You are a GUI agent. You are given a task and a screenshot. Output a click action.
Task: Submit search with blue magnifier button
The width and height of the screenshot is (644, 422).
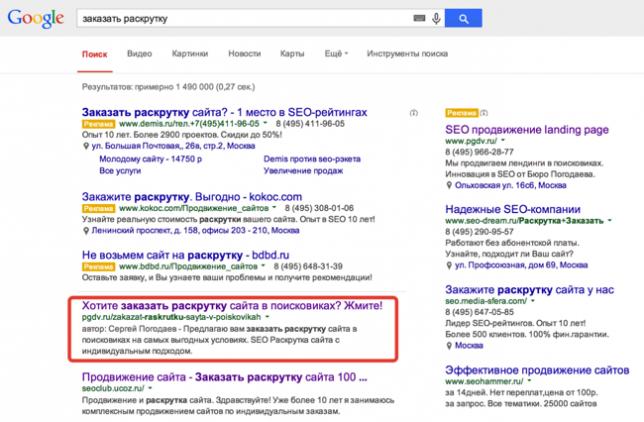pos(463,18)
